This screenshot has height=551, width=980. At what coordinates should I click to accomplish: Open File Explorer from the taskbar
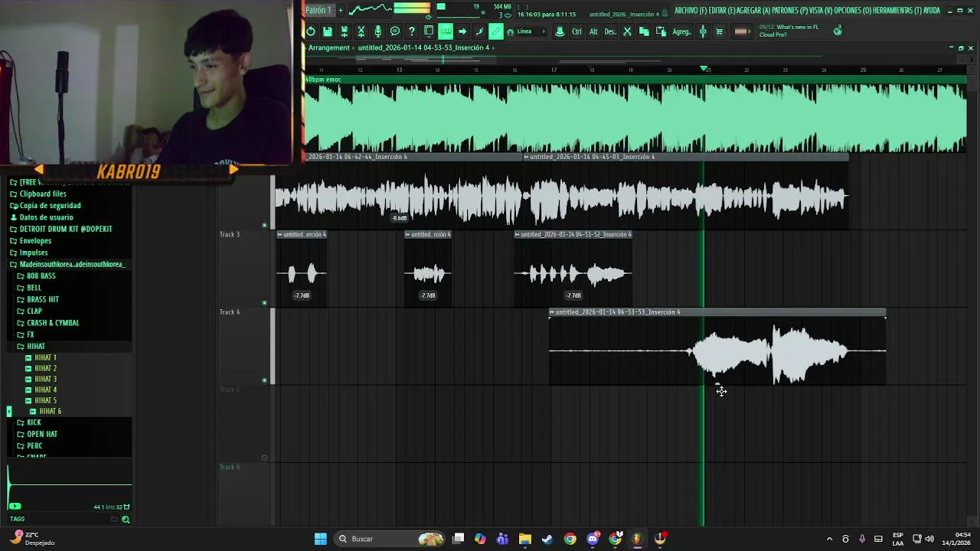coord(525,539)
